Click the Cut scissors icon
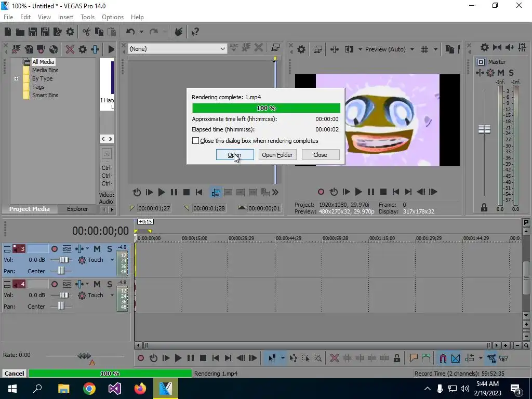 87,32
